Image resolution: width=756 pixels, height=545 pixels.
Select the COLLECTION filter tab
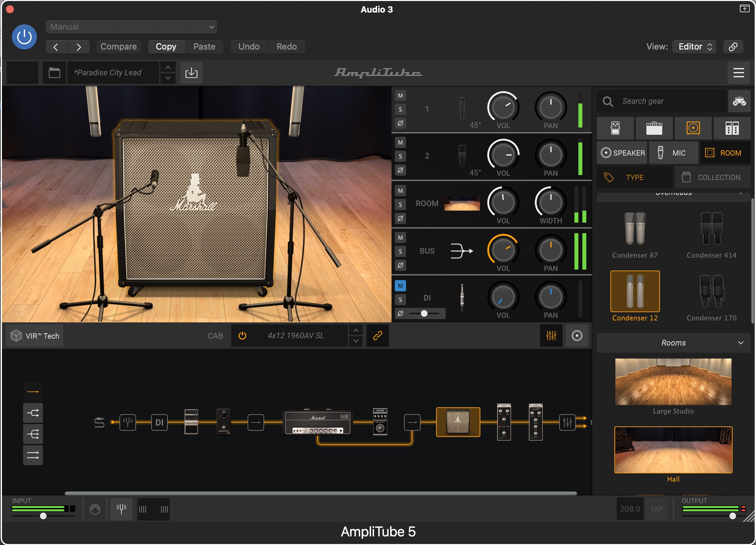point(712,177)
